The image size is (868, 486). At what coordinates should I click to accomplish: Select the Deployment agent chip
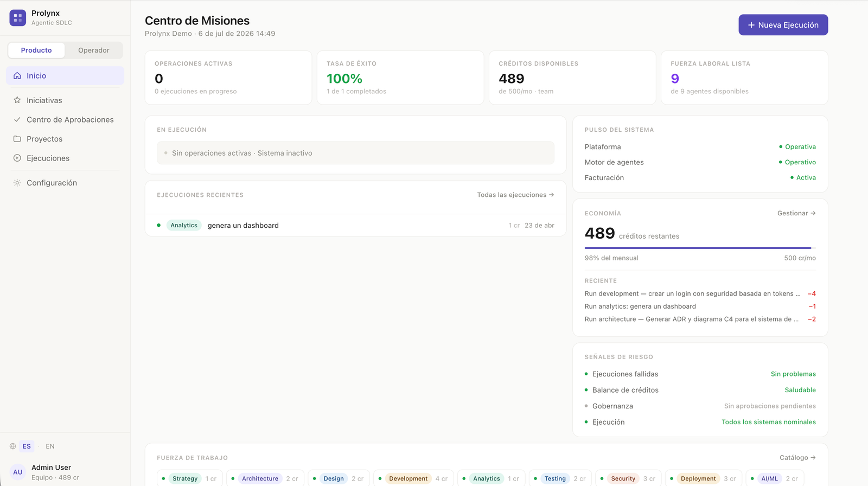coord(703,478)
